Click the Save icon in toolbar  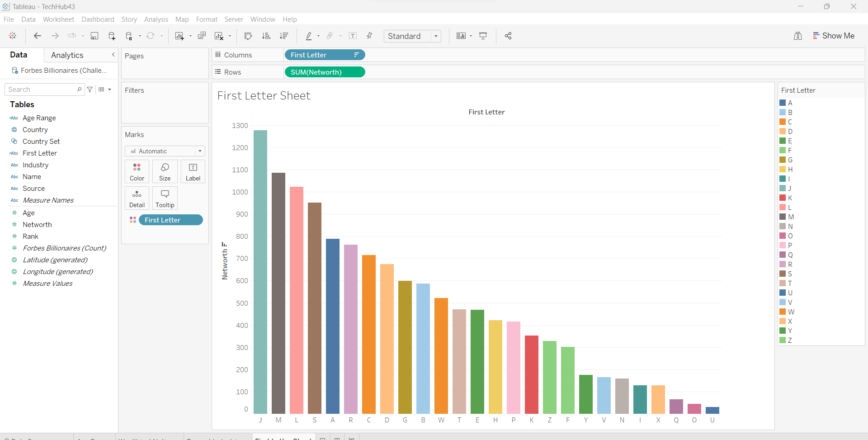(x=94, y=36)
